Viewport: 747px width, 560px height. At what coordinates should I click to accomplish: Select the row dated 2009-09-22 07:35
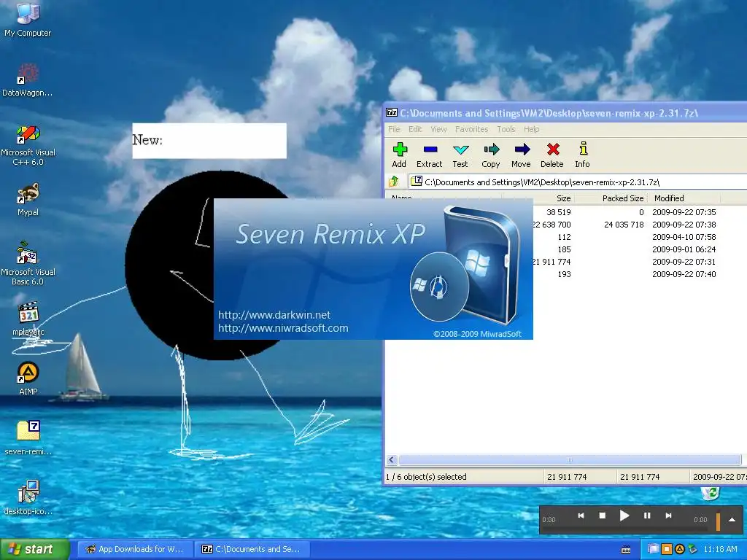coord(684,212)
